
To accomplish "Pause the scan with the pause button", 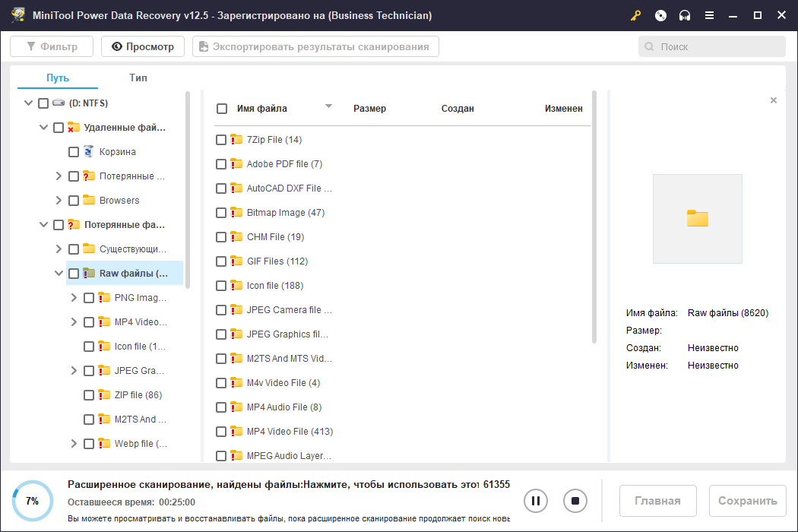I will (x=535, y=501).
